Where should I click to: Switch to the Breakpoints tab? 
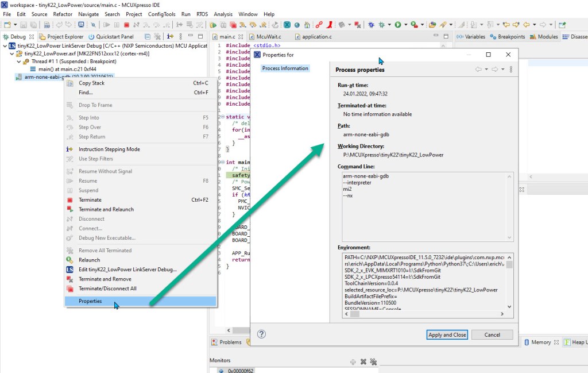507,37
